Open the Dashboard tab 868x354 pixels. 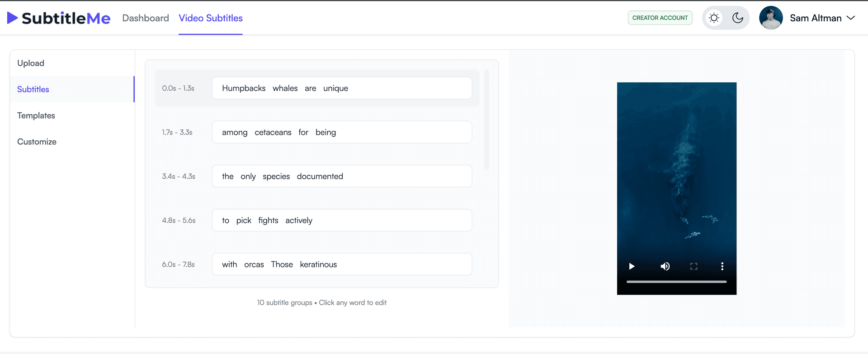click(x=146, y=18)
